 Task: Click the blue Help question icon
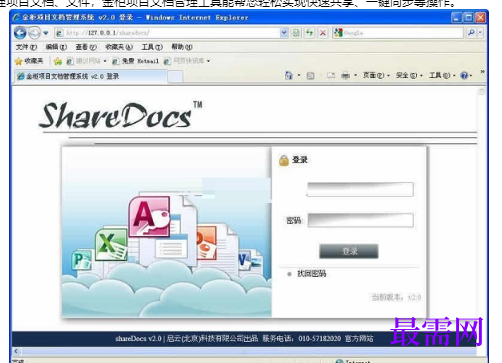pos(464,76)
